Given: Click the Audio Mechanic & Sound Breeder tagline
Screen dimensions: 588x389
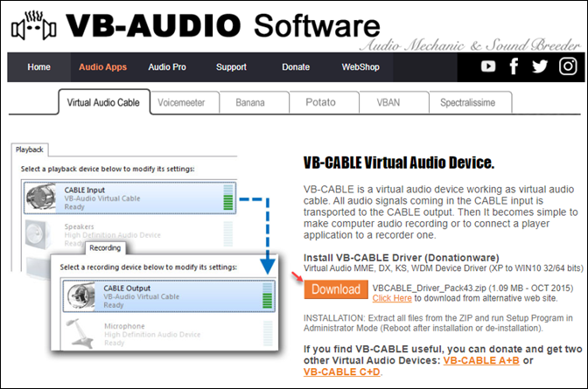Looking at the screenshot, I should pos(470,45).
